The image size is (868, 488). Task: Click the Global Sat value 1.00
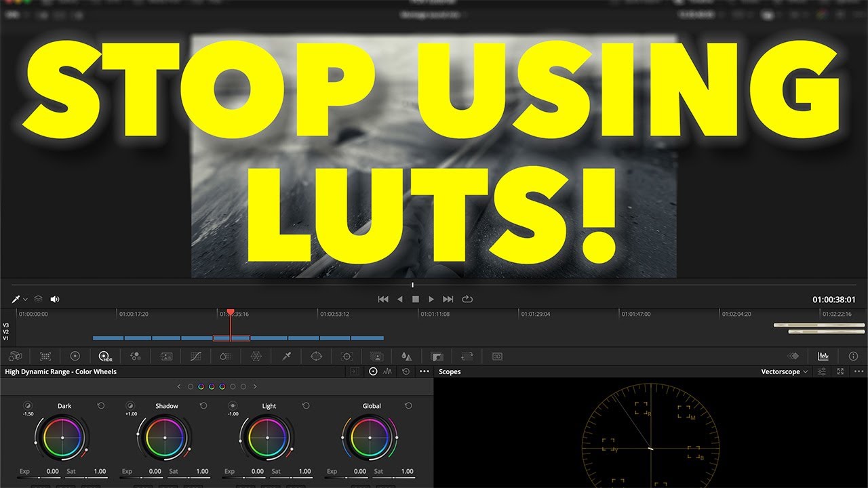407,471
